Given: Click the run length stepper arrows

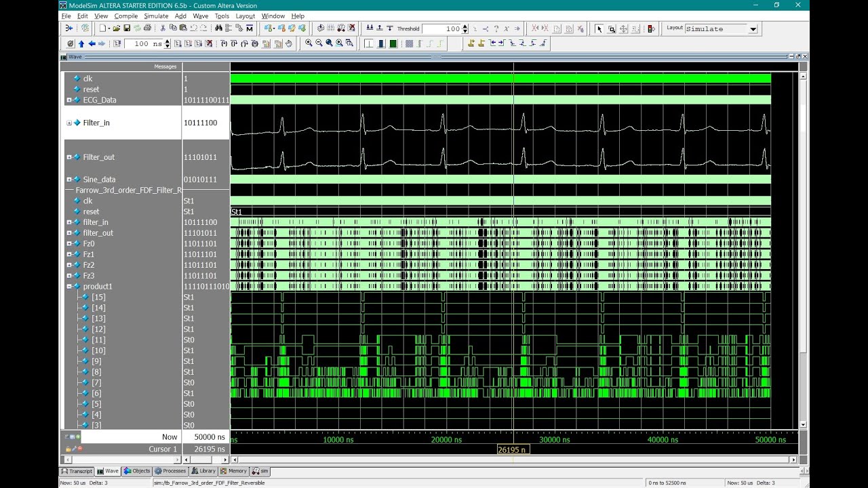Looking at the screenshot, I should (x=167, y=43).
